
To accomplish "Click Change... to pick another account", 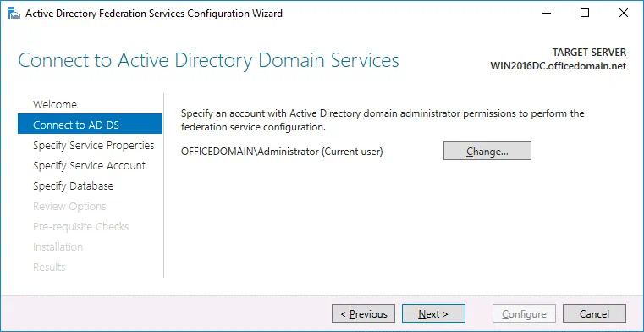I will [x=487, y=151].
